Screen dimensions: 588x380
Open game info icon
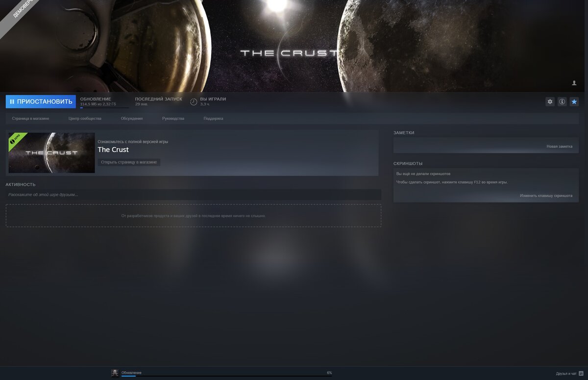tap(562, 101)
